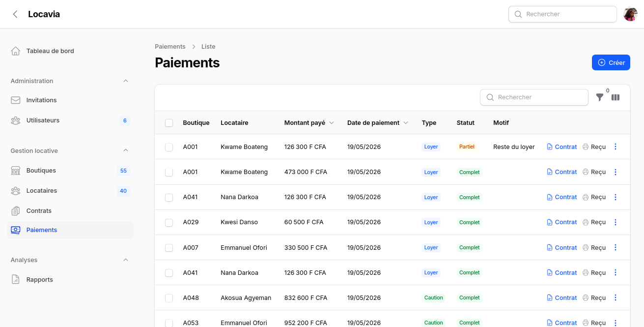Viewport: 644px width, 327px height.
Task: Go back using the left chevron icon
Action: (x=15, y=14)
